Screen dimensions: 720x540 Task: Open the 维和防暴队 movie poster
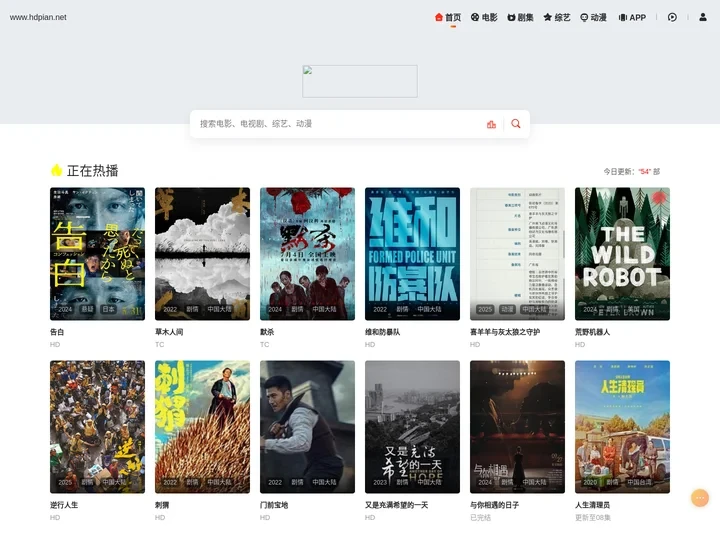pyautogui.click(x=412, y=253)
